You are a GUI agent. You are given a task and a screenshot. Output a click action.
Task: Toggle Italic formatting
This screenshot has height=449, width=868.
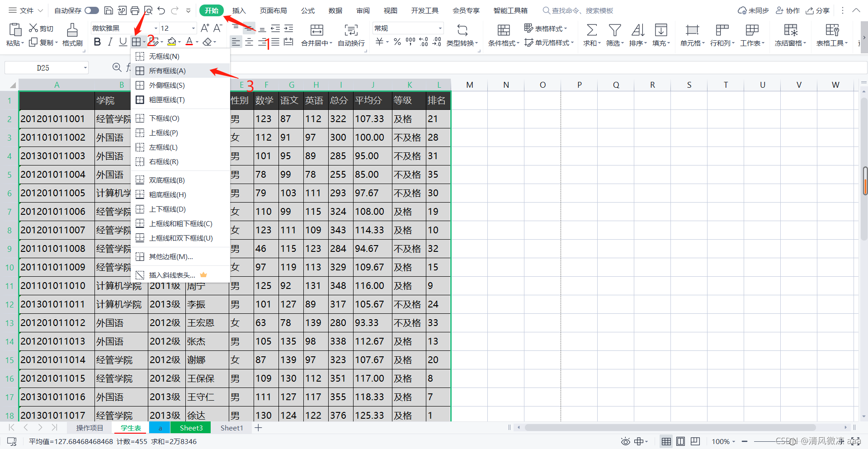click(110, 42)
